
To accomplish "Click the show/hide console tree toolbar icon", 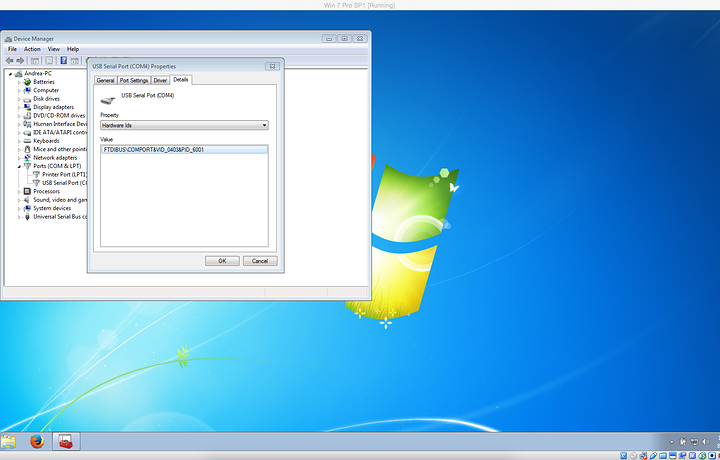I will pos(35,61).
